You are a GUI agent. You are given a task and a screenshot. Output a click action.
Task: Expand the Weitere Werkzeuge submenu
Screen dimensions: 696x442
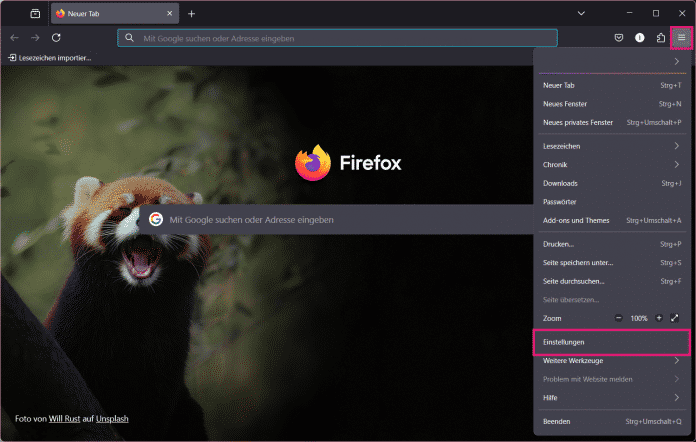coord(612,360)
